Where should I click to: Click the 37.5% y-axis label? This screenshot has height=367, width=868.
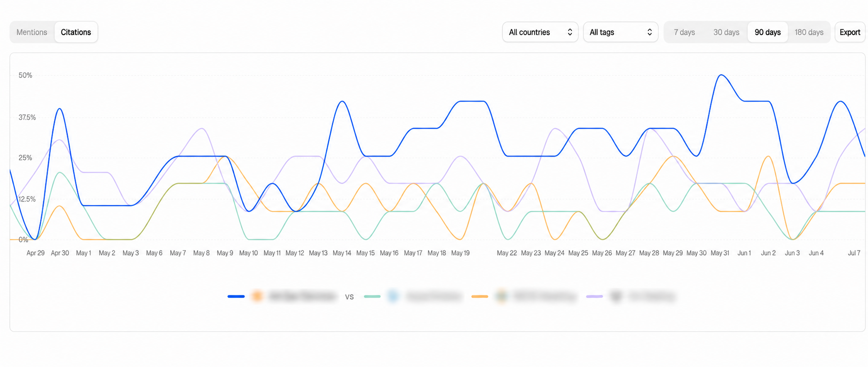tap(27, 117)
